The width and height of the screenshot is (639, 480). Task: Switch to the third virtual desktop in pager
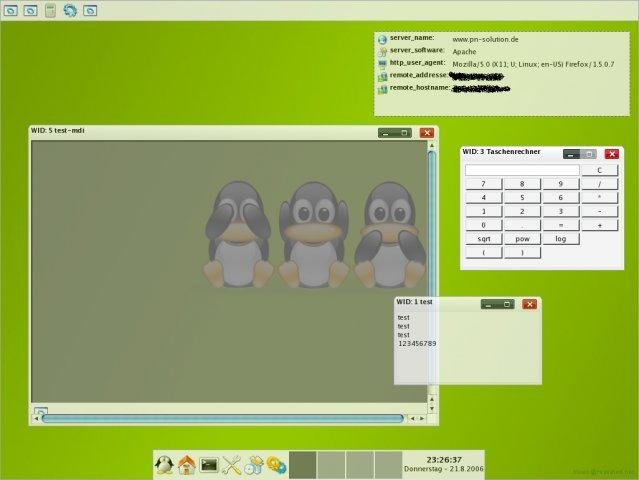point(360,465)
